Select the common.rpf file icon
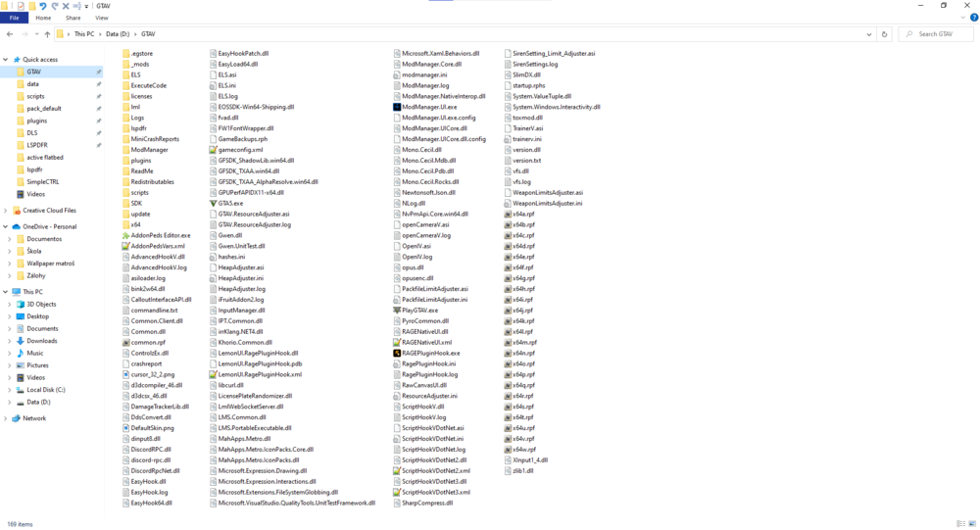Screen dimensions: 980x530 [125, 343]
